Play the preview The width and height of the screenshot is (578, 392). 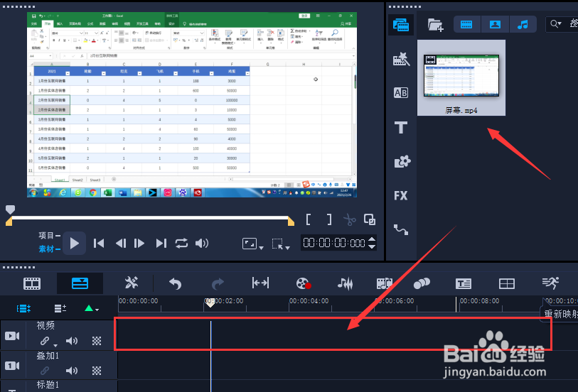pos(74,243)
